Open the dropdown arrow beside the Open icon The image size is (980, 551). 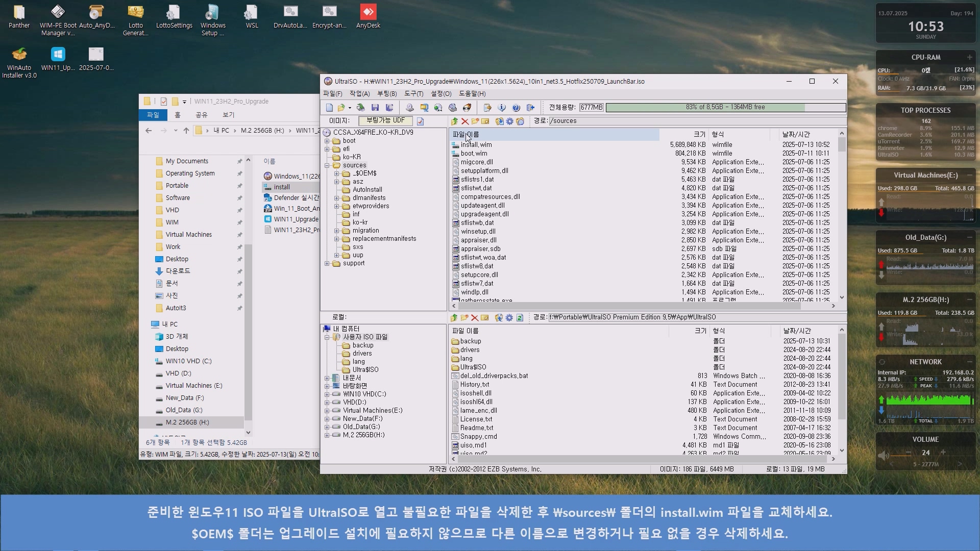350,108
